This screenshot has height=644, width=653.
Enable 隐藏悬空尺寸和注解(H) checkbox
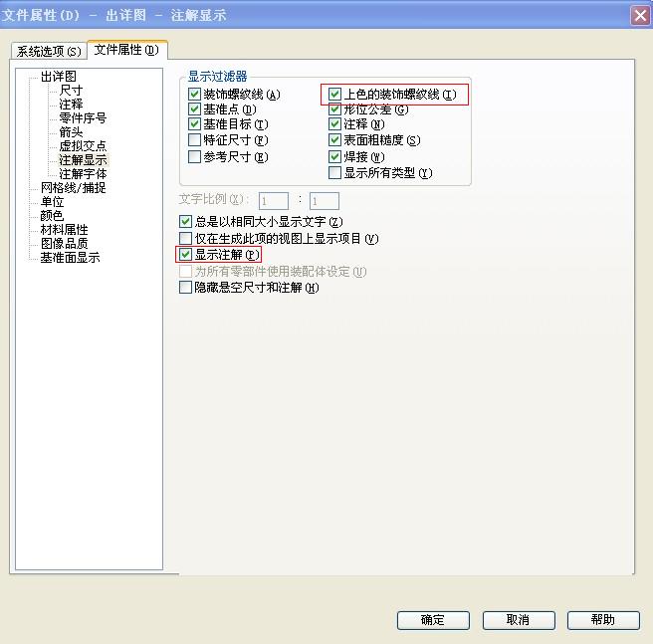(x=185, y=288)
